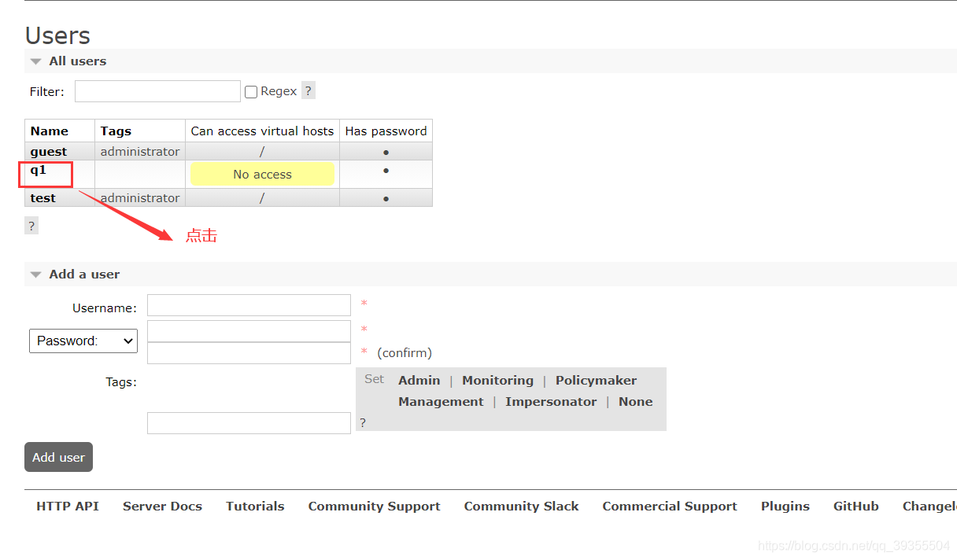
Task: Click the first password input field
Action: pos(249,331)
